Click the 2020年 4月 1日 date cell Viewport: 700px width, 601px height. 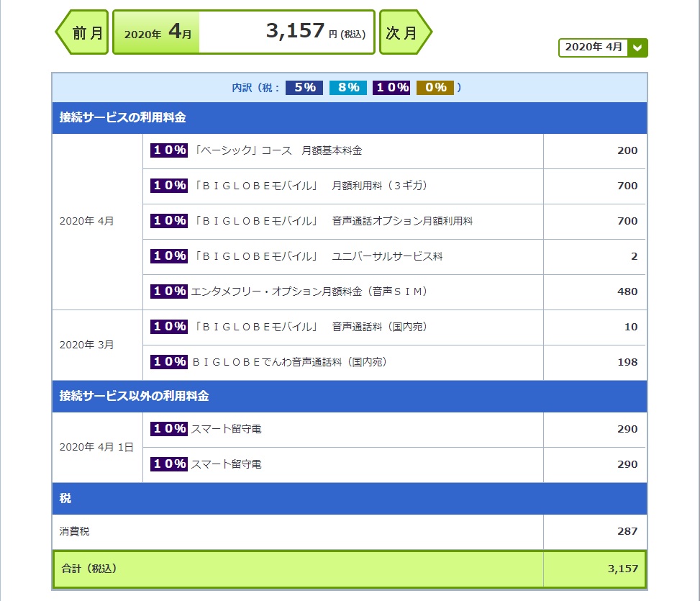pos(96,448)
